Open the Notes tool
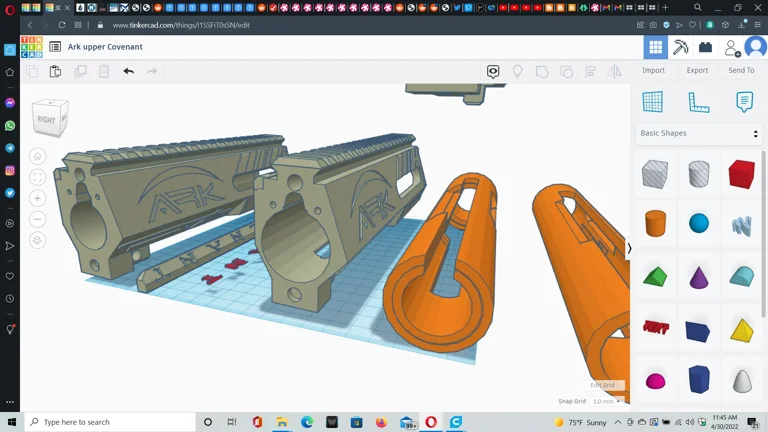The height and width of the screenshot is (432, 768). coord(744,102)
